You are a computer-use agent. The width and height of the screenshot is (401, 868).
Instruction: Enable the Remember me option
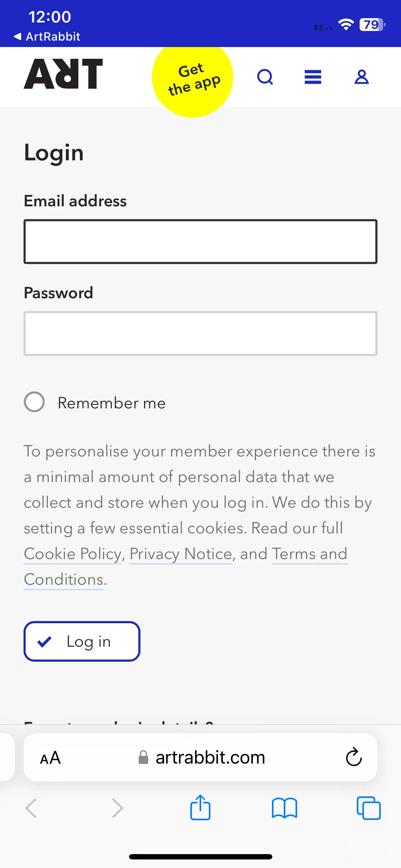34,402
